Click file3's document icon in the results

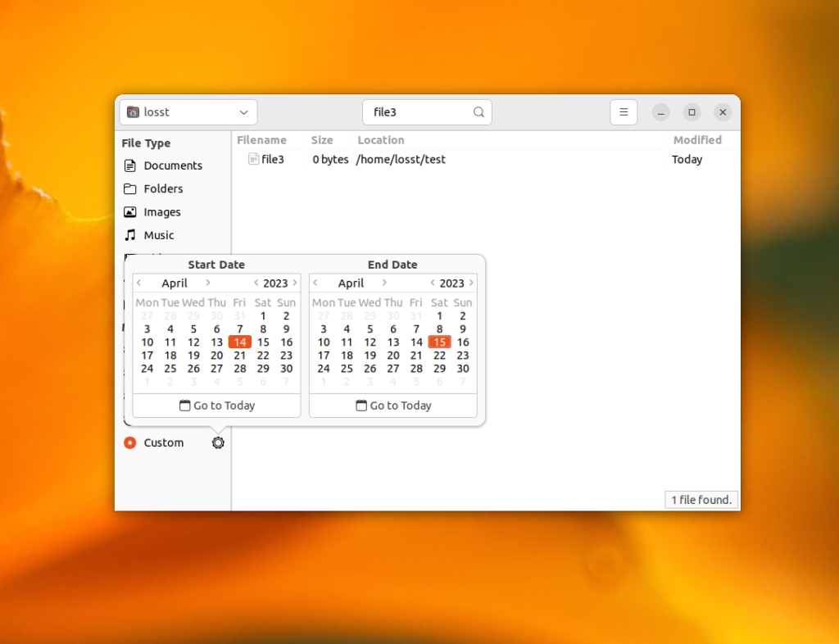[x=253, y=159]
